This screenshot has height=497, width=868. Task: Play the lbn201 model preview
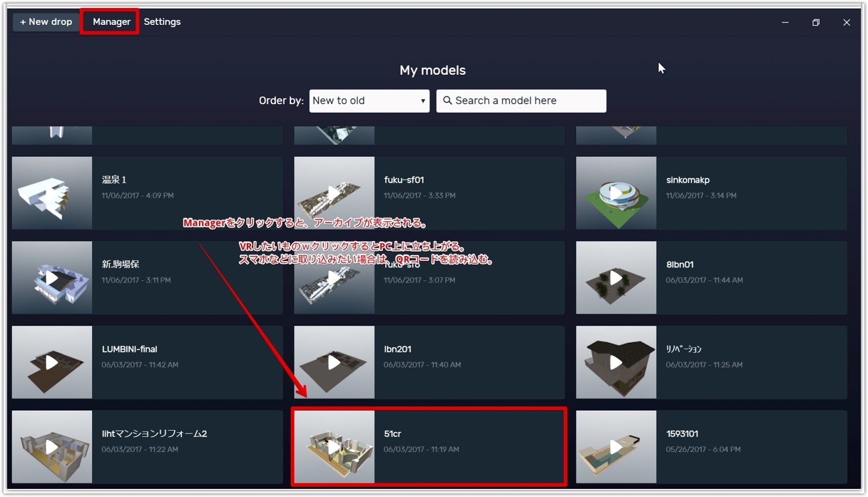pos(334,362)
